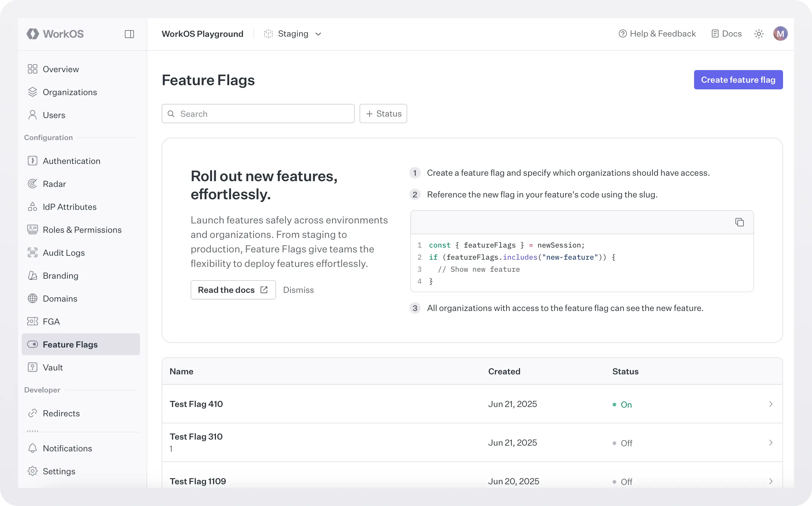Open the Test Flag 310 row
The image size is (812, 506).
tap(472, 442)
